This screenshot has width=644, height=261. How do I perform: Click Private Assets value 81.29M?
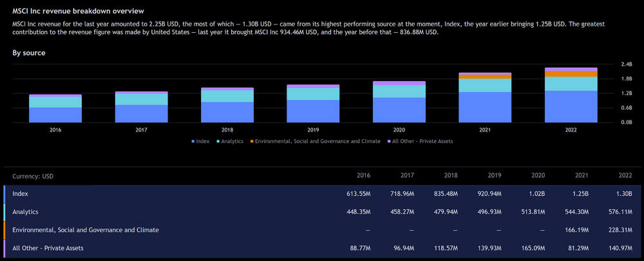578,248
